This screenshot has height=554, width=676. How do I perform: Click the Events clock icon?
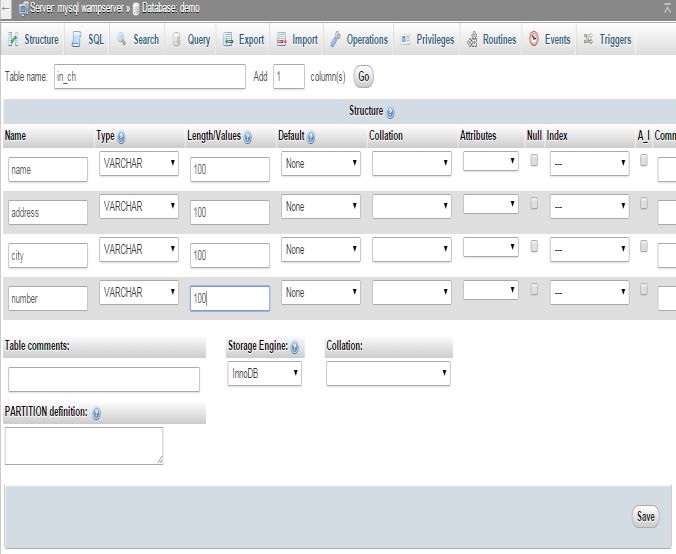pyautogui.click(x=534, y=39)
